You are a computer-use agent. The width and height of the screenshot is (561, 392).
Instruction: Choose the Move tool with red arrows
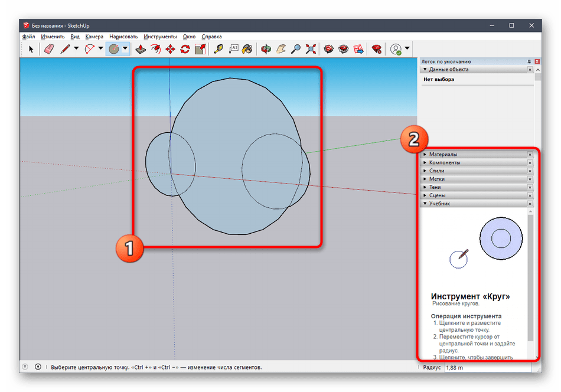[x=171, y=49]
